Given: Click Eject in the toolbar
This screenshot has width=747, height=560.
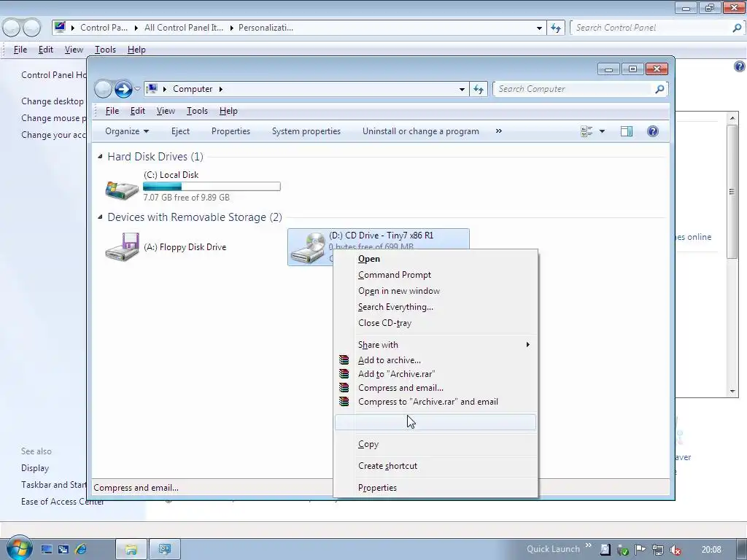Looking at the screenshot, I should (x=180, y=131).
